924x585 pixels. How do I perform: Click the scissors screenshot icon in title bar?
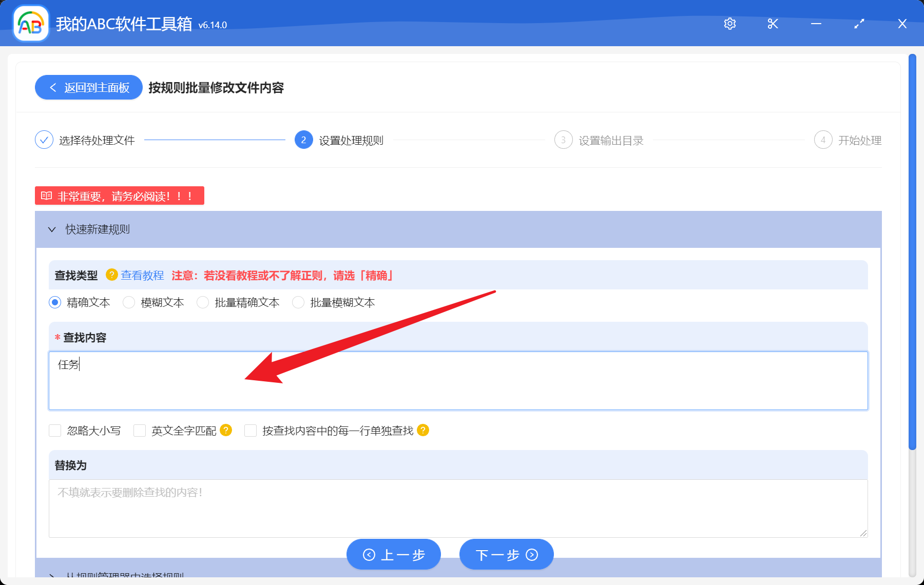(x=772, y=24)
